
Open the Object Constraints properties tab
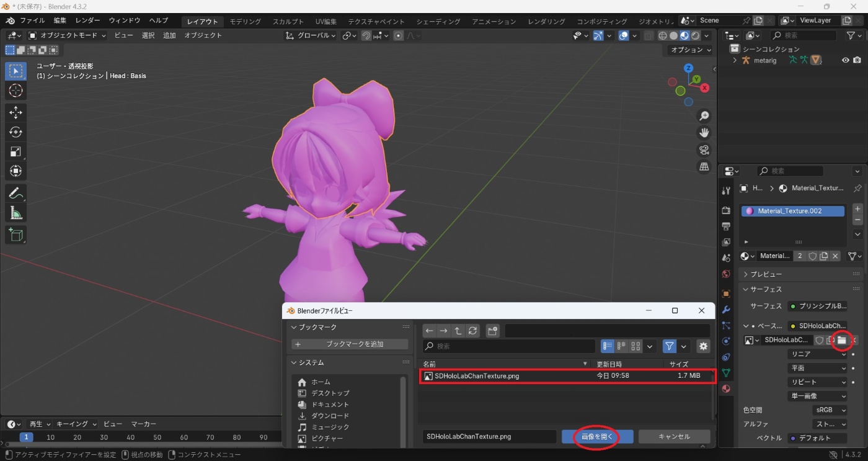[x=726, y=357]
